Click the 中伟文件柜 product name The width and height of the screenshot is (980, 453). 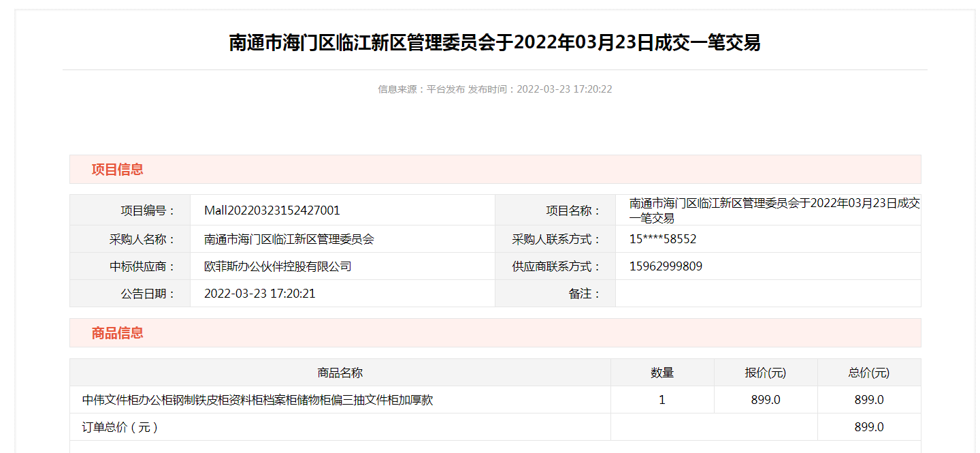tap(258, 400)
